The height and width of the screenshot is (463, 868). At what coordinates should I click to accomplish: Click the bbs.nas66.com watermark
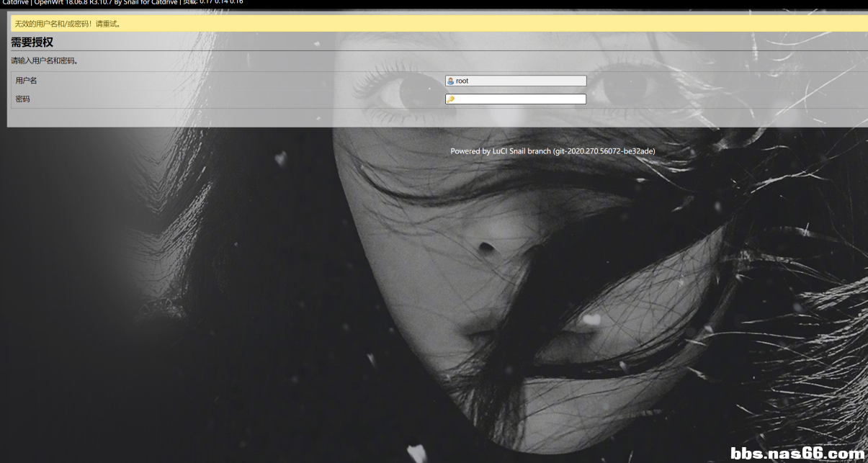pos(797,454)
